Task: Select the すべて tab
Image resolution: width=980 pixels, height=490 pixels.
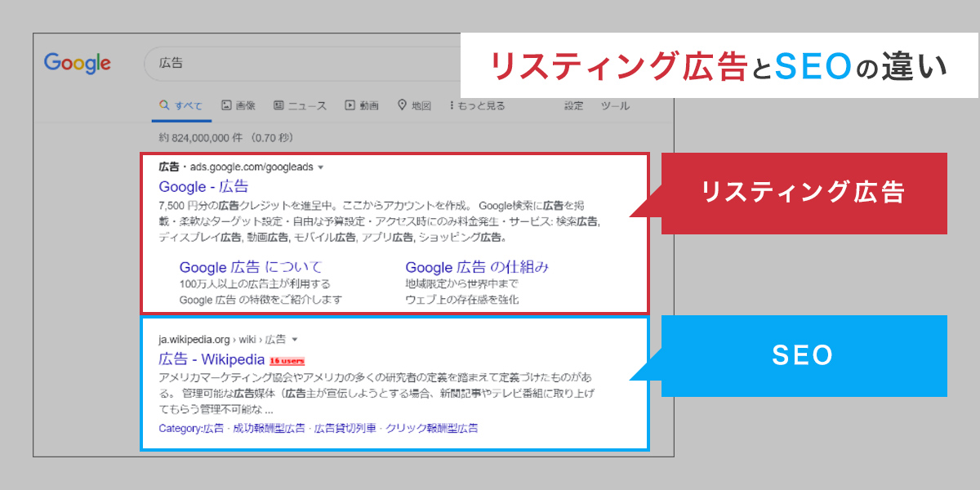Action: point(180,105)
